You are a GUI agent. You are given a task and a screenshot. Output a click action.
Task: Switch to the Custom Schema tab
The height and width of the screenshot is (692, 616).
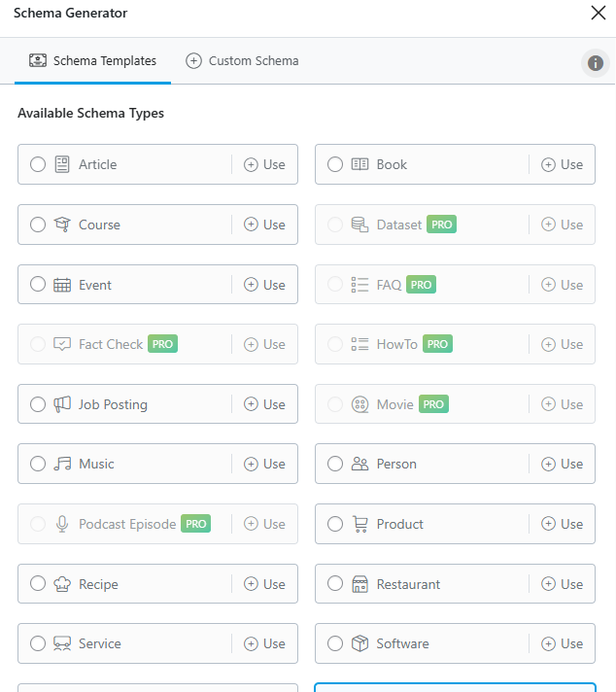(242, 61)
